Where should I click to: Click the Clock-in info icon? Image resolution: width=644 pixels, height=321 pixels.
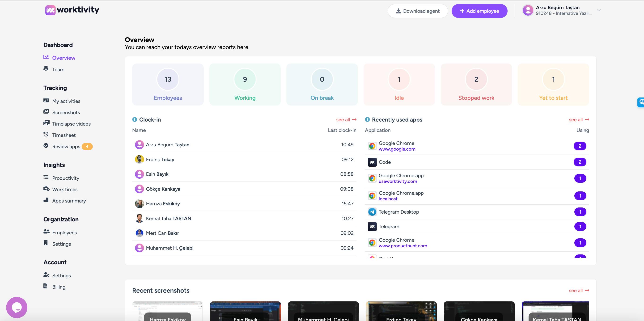pyautogui.click(x=135, y=119)
